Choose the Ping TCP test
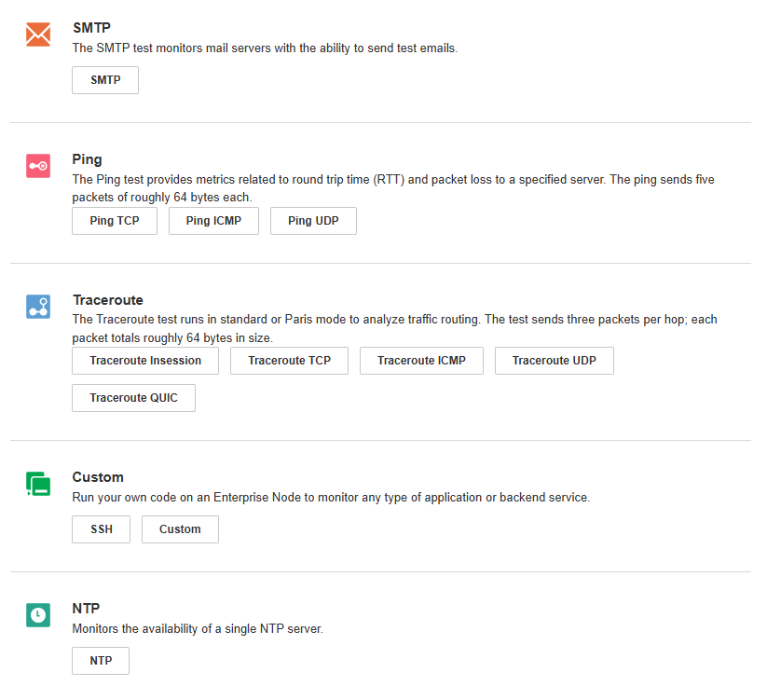This screenshot has height=700, width=767. pos(115,221)
